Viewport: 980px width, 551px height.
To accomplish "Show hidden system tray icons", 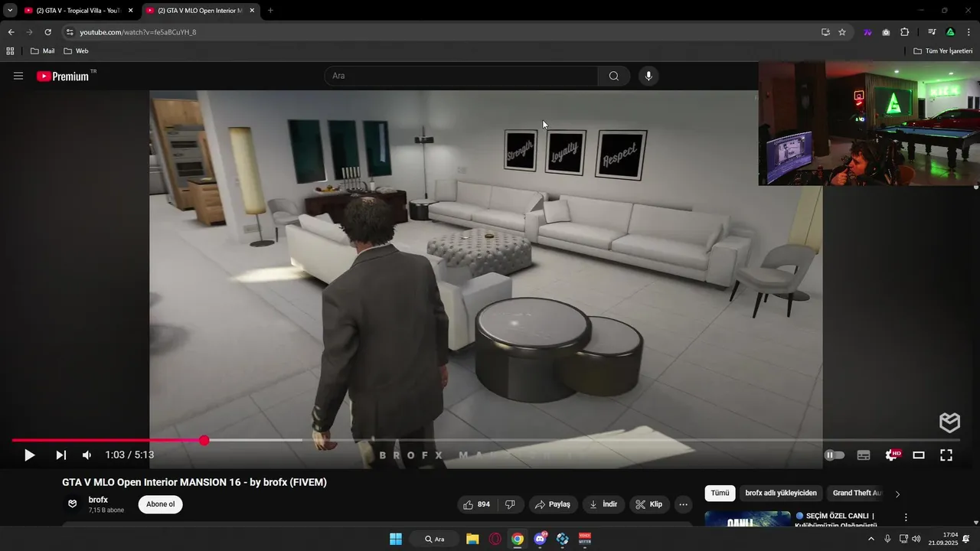I will [871, 539].
